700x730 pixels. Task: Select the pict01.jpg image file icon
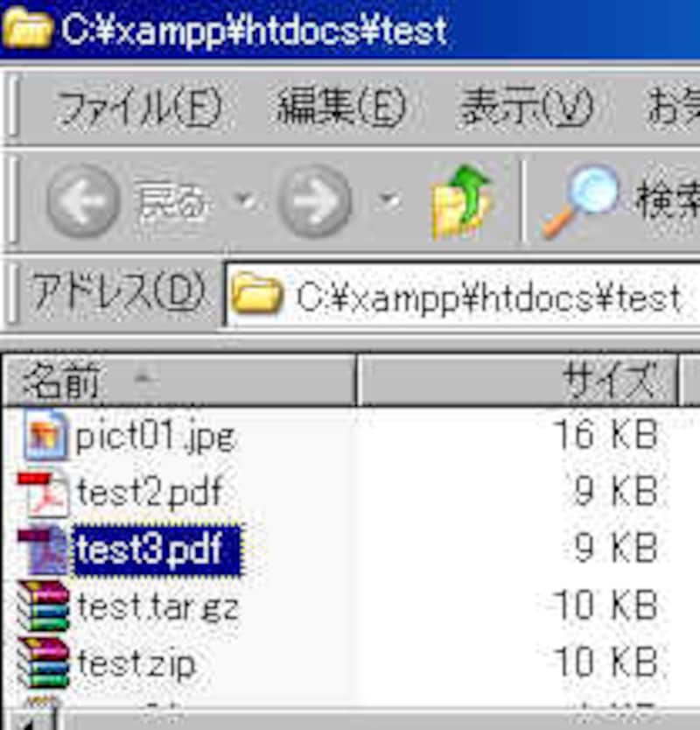pyautogui.click(x=45, y=435)
